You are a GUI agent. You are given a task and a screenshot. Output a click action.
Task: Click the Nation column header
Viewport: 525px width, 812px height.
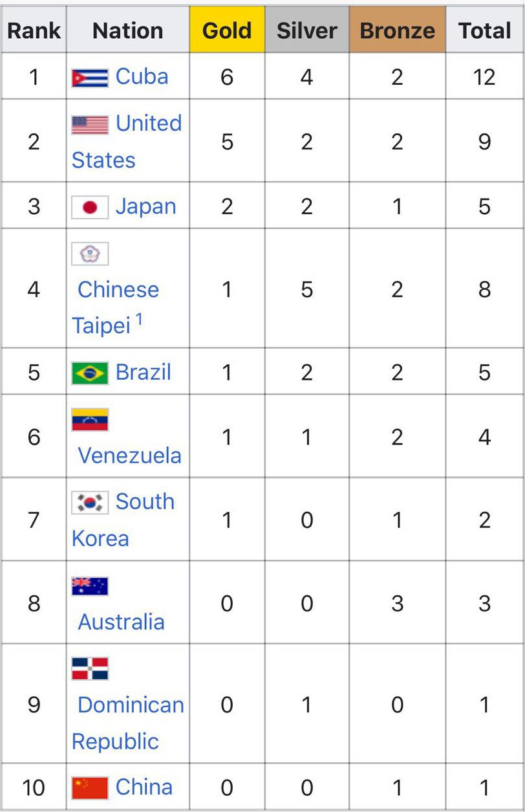point(128,30)
